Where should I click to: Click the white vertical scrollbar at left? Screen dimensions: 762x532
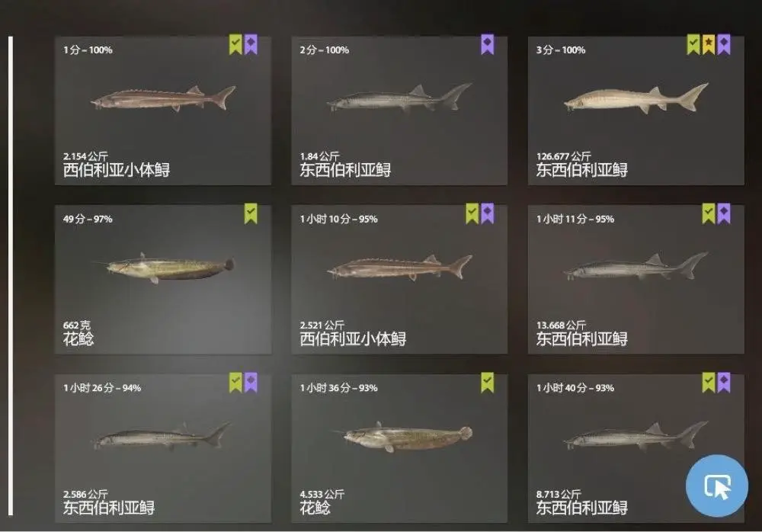point(11,276)
